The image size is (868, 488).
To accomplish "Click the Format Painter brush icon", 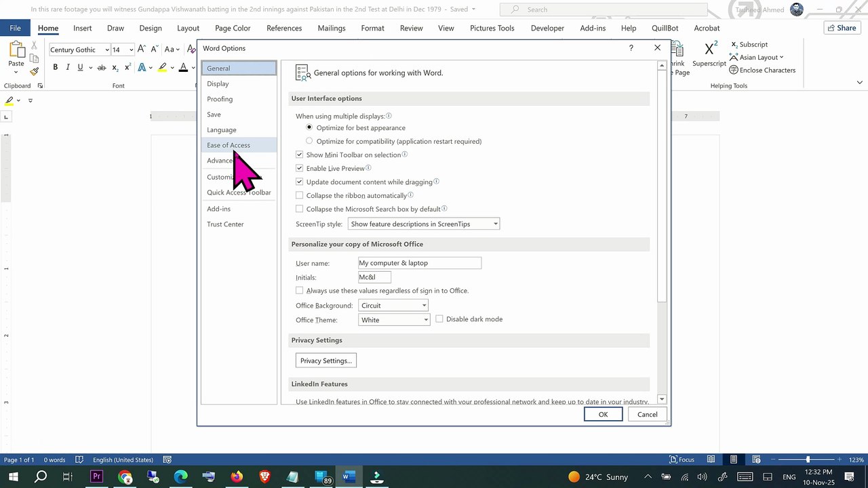I will coord(34,71).
